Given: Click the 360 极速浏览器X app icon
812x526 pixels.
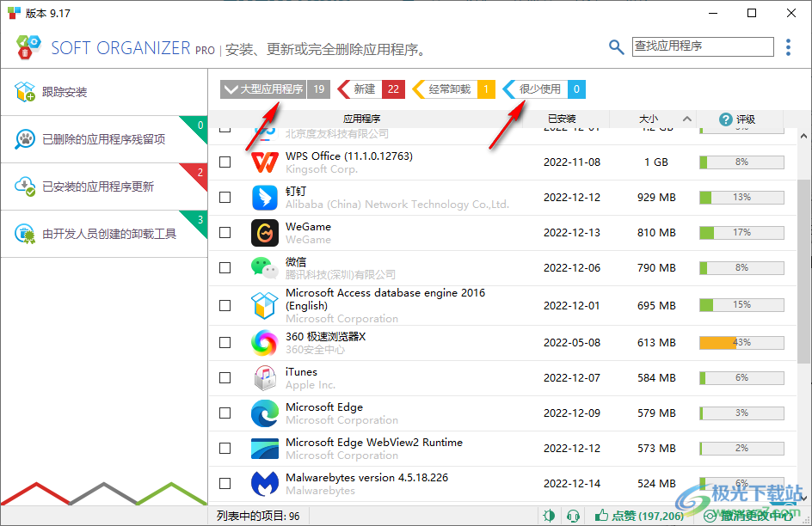Looking at the screenshot, I should [x=265, y=342].
